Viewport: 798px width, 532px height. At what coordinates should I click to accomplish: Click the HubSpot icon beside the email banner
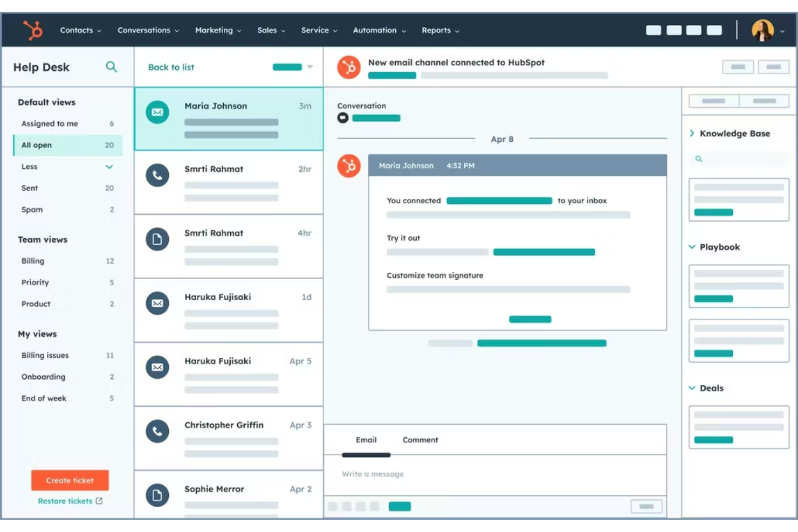coord(349,67)
